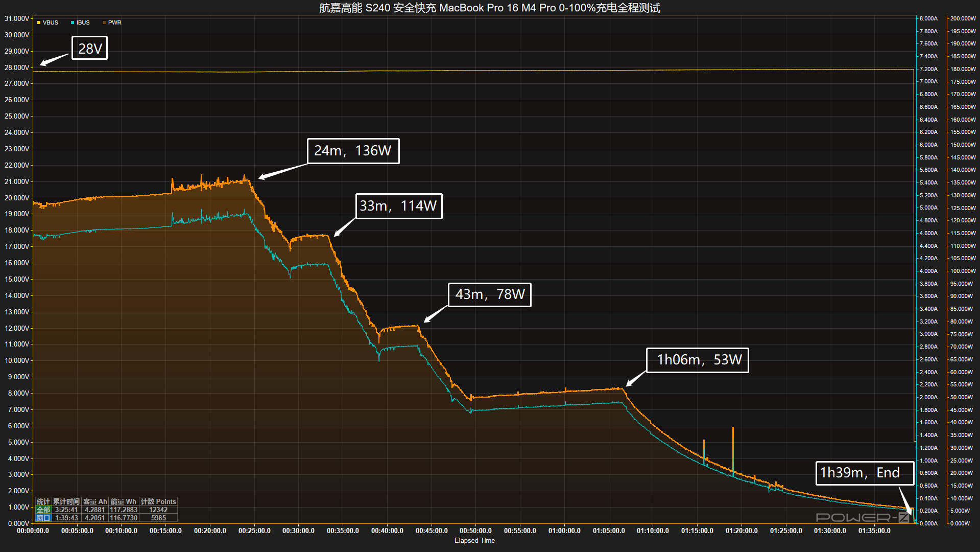Click the brown PWR legend swatch
This screenshot has width=980, height=552.
104,22
